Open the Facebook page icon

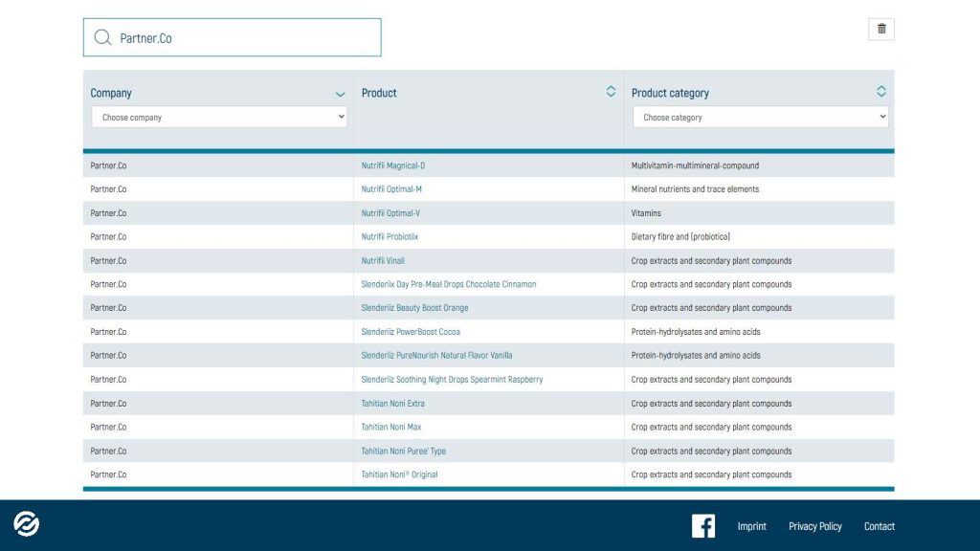tap(703, 526)
